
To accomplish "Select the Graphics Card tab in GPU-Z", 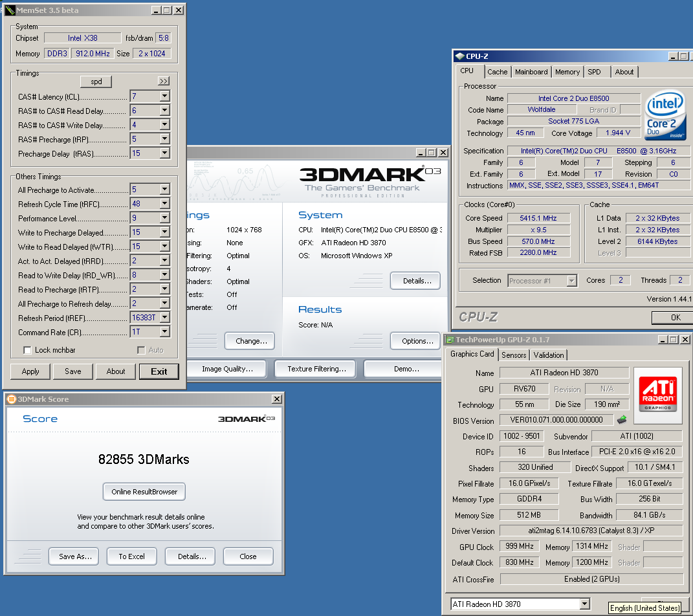I will [x=472, y=354].
